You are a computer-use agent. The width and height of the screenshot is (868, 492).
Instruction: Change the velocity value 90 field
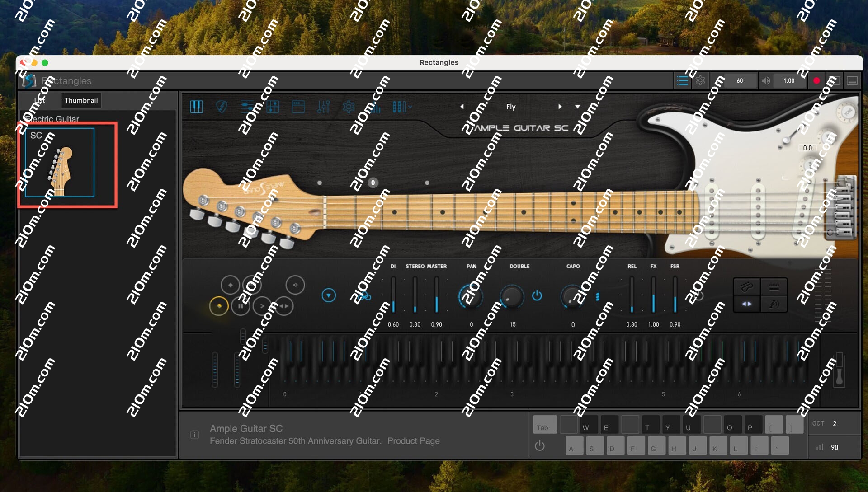point(835,447)
